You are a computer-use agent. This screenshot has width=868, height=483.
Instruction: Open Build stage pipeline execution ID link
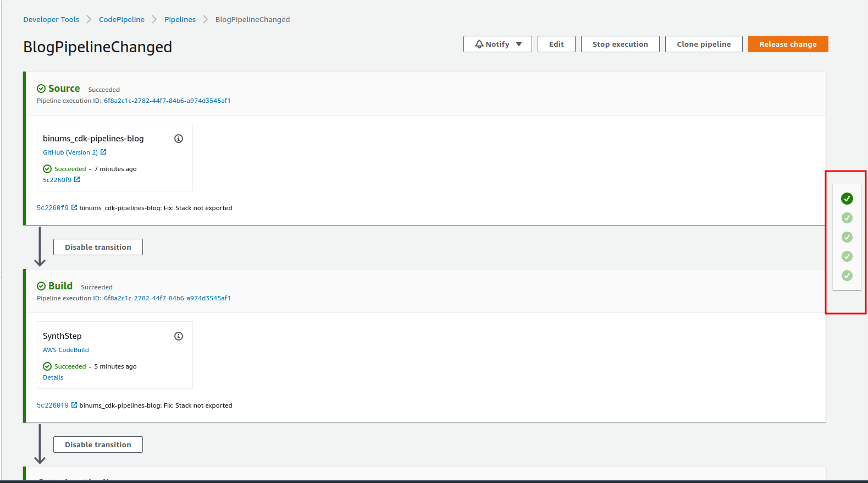pos(167,298)
